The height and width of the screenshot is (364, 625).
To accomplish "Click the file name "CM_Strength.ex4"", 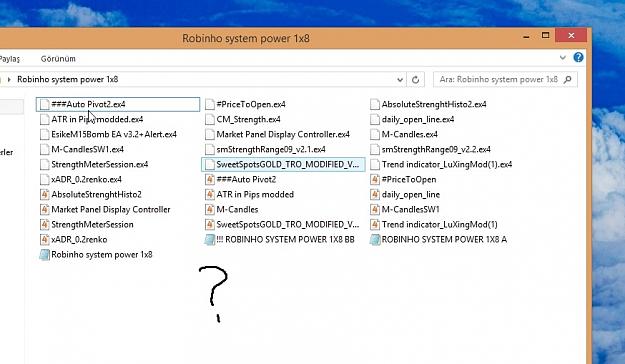I will tap(248, 120).
